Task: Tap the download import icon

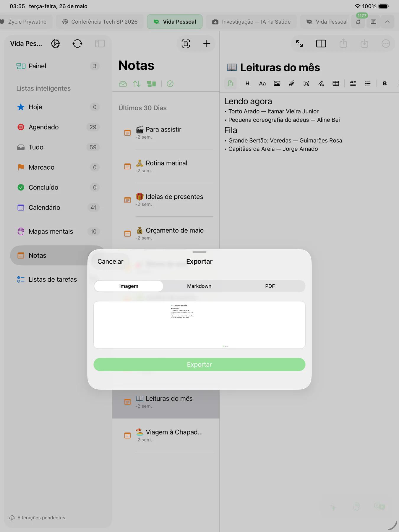Action: pyautogui.click(x=364, y=43)
